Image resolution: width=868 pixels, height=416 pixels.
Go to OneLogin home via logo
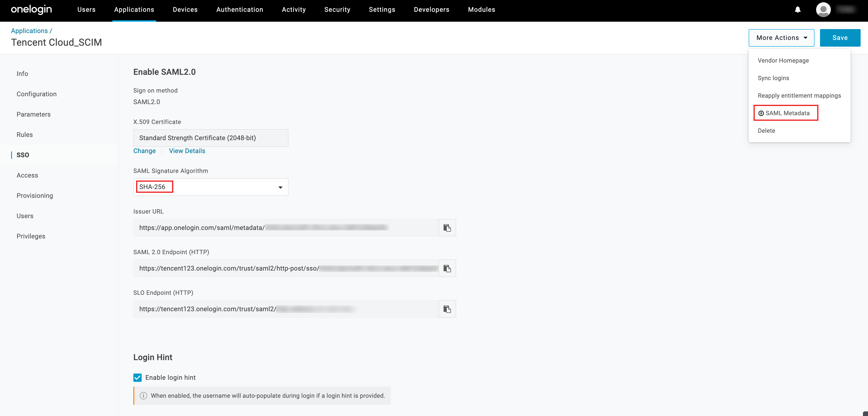pyautogui.click(x=31, y=9)
